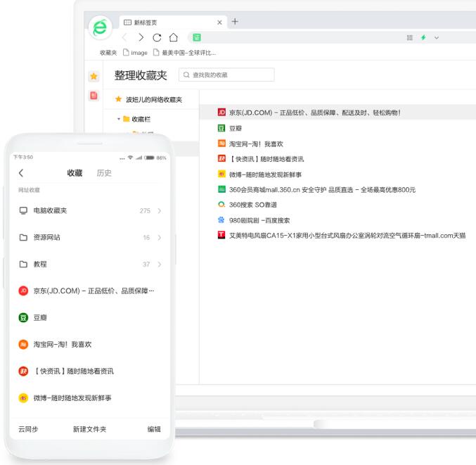Reload page with the refresh icon
Viewport: 476px width, 465px height.
pyautogui.click(x=157, y=37)
